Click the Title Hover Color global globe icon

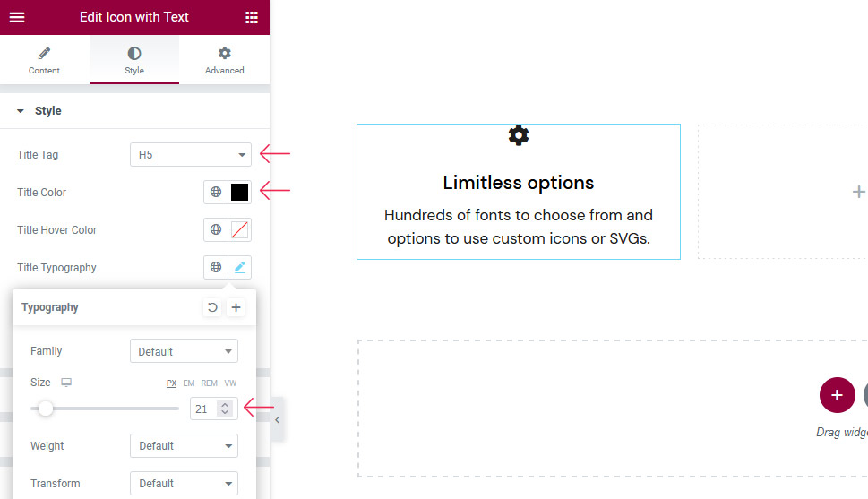216,229
